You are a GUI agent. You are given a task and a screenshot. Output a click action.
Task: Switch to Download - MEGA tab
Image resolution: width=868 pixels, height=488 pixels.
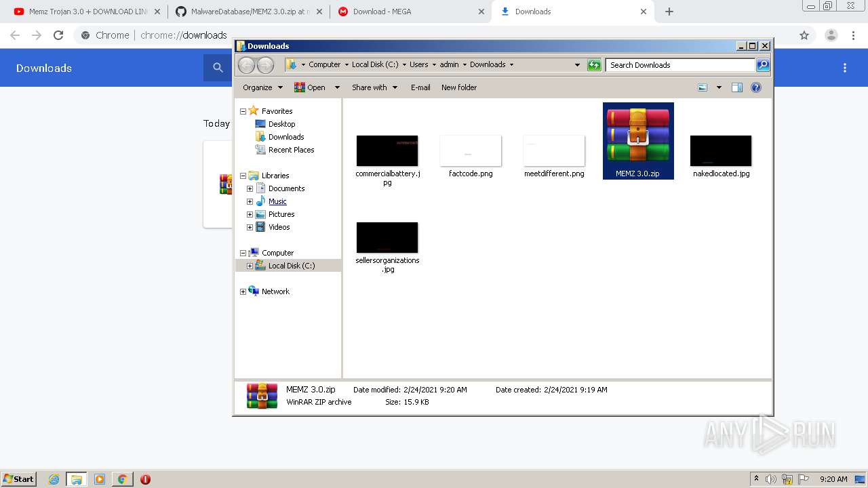(410, 12)
